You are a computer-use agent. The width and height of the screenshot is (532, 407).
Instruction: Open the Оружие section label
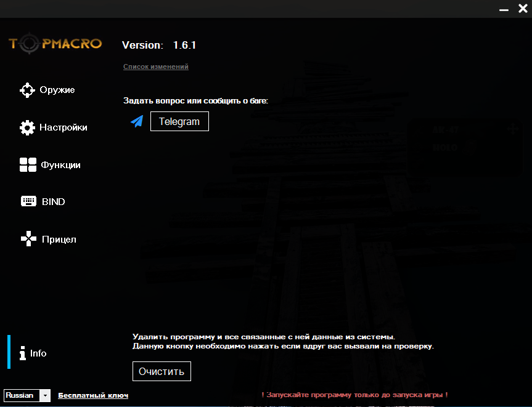click(57, 90)
